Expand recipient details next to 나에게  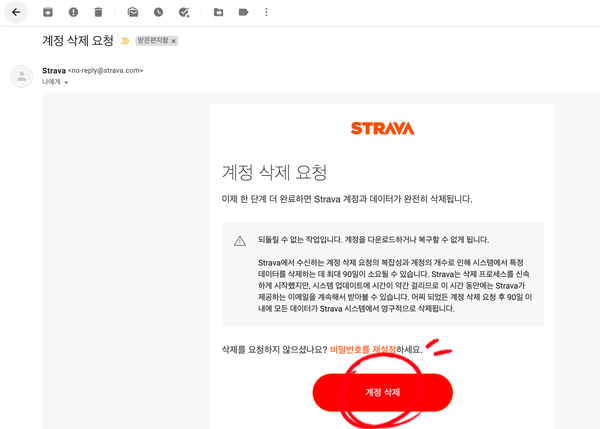point(66,82)
